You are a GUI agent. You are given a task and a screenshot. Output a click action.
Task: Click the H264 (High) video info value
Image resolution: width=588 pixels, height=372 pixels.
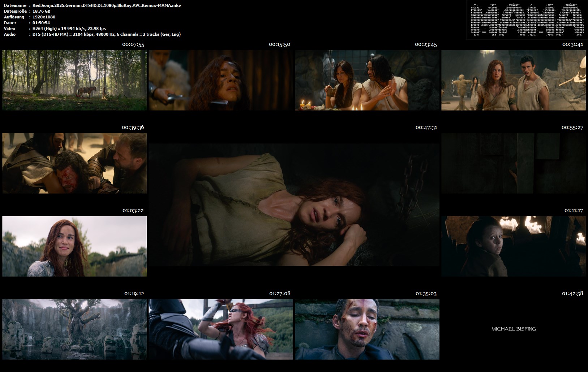coord(69,29)
